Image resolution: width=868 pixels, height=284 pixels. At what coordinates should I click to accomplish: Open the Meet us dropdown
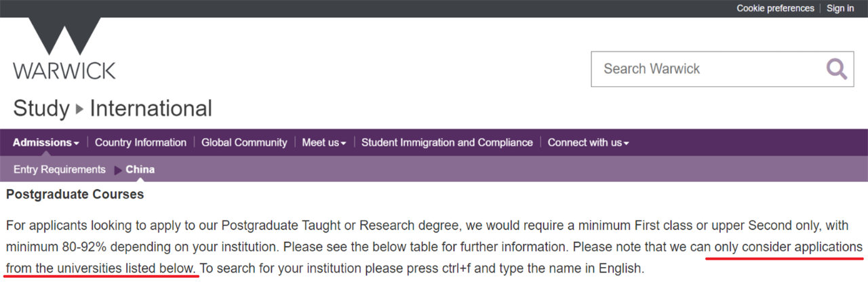point(324,142)
